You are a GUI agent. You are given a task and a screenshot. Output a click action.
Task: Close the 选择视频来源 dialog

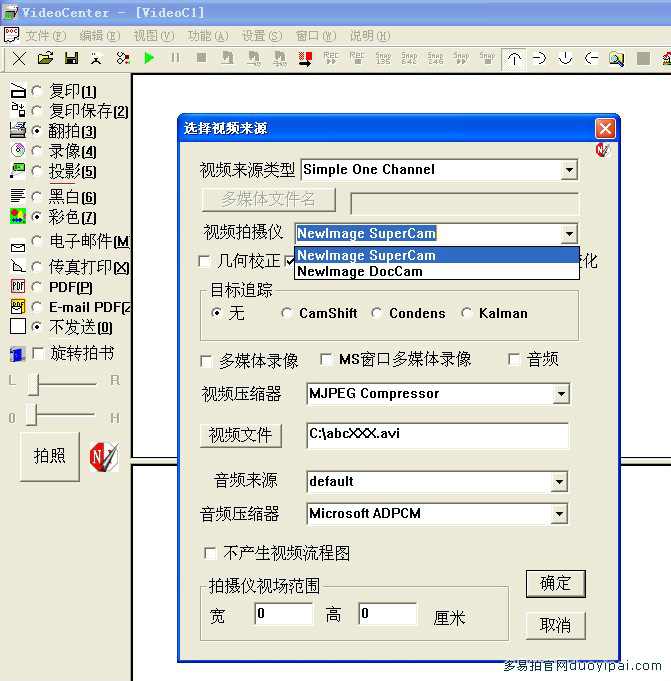point(605,129)
